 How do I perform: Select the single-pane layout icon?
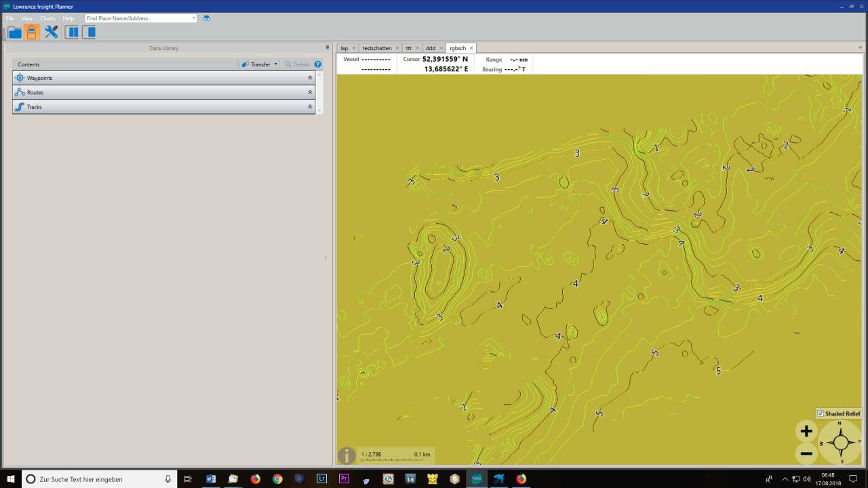[89, 32]
